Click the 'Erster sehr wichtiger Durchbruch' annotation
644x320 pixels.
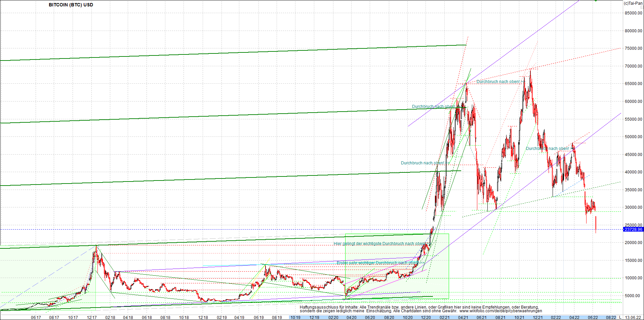pyautogui.click(x=378, y=263)
